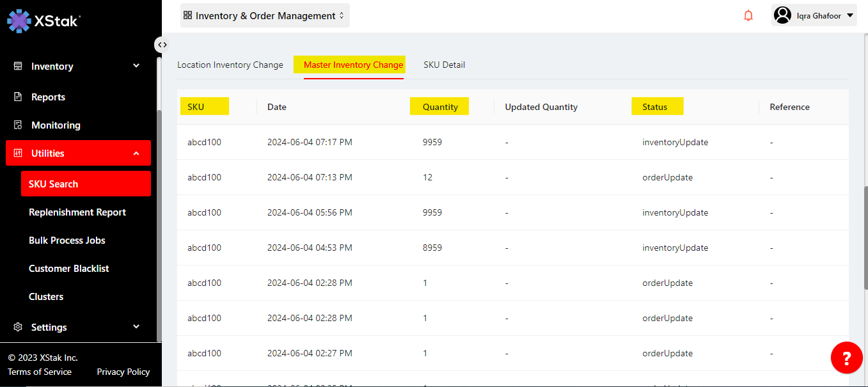Click the XStak logo
Viewport: 868px width, 387px height.
coord(43,20)
